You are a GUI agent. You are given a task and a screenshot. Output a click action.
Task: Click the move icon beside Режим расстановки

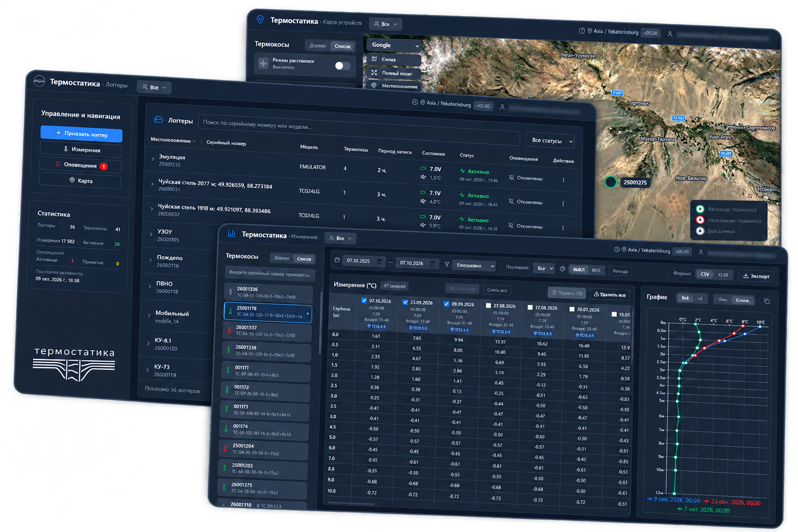click(x=263, y=63)
